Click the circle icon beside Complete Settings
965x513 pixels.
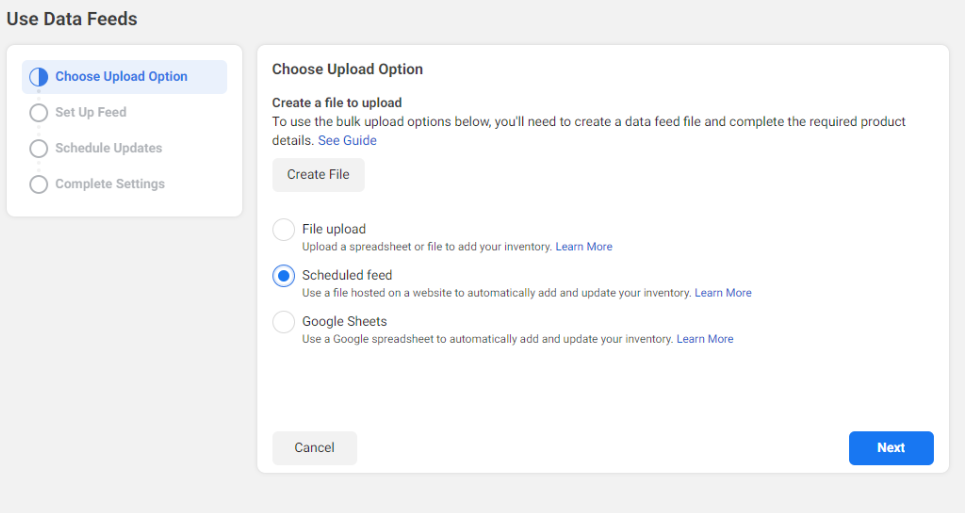(39, 184)
